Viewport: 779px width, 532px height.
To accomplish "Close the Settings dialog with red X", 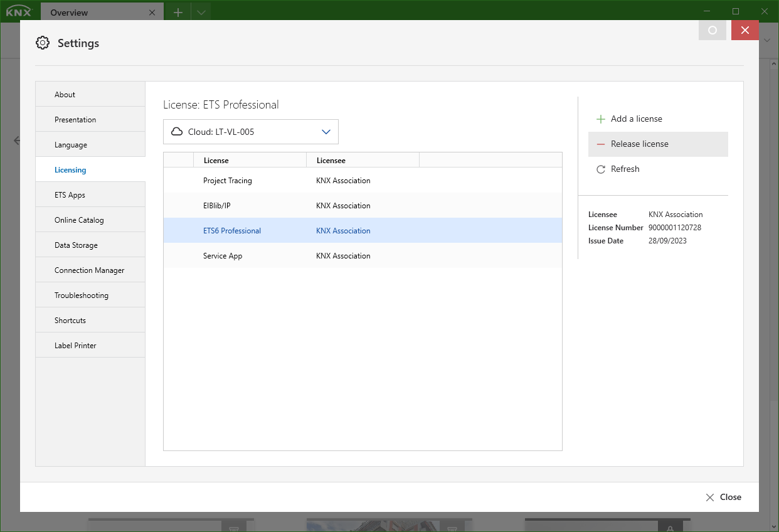I will click(x=745, y=30).
